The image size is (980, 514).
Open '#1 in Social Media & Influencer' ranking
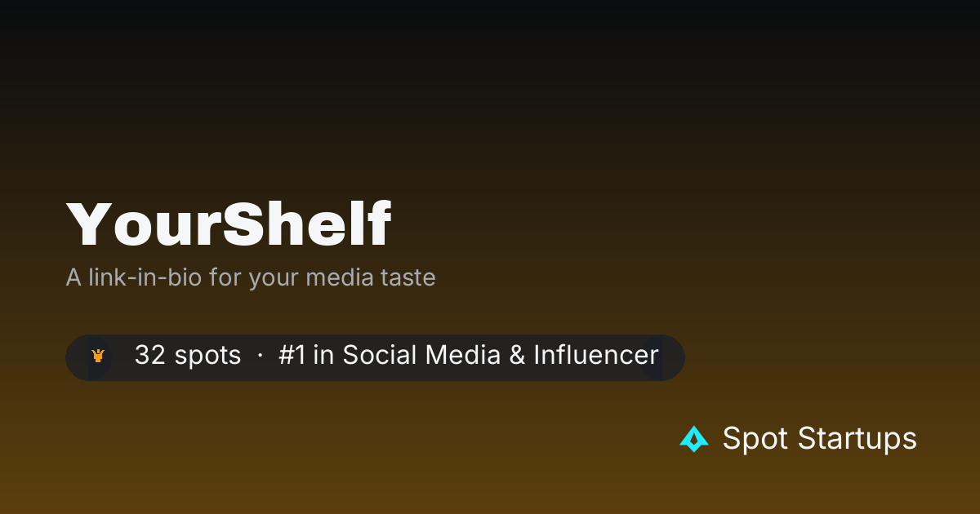point(469,355)
